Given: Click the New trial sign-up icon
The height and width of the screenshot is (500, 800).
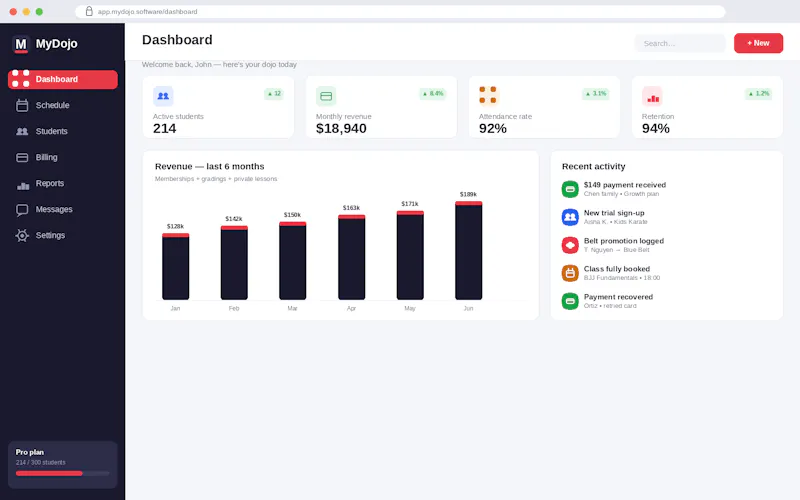Looking at the screenshot, I should pyautogui.click(x=570, y=217).
